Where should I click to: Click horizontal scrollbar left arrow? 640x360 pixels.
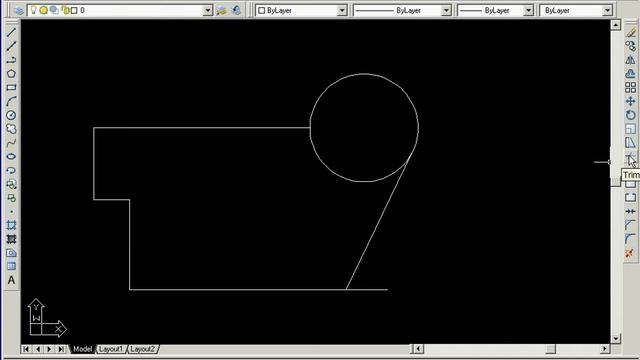tap(417, 349)
